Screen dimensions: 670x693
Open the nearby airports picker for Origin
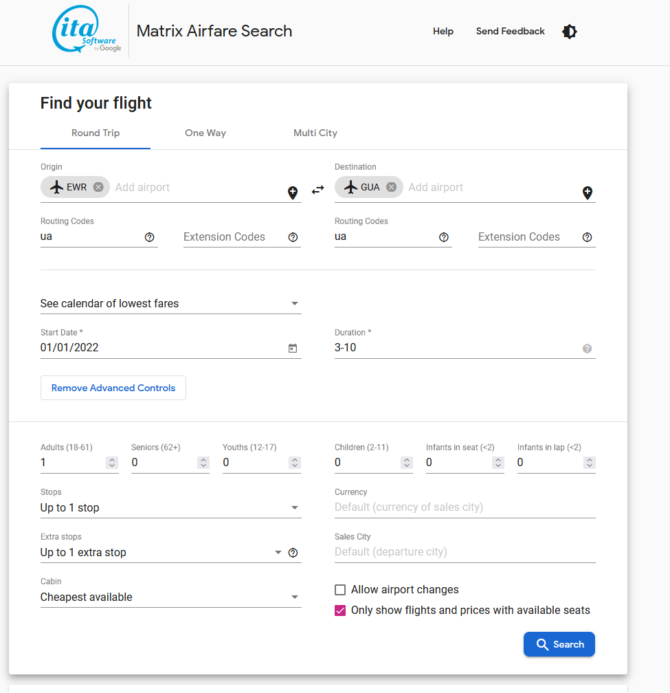[293, 193]
